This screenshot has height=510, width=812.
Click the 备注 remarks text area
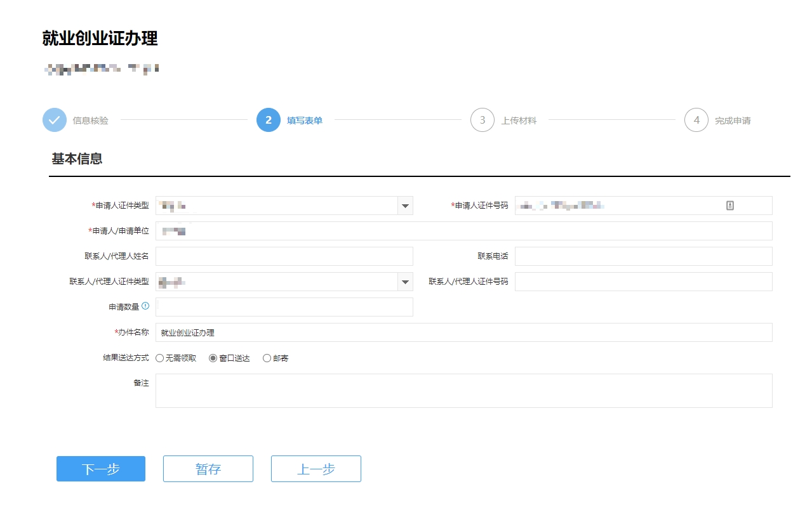tap(463, 390)
